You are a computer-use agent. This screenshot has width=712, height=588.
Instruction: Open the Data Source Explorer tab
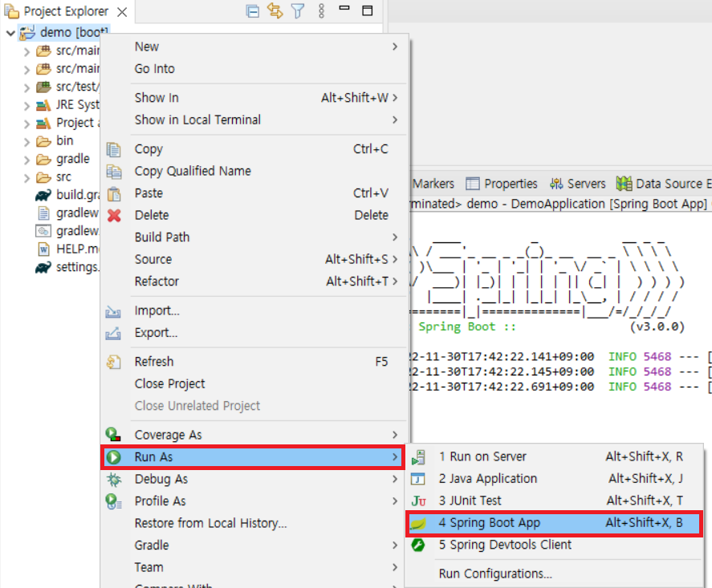[663, 184]
